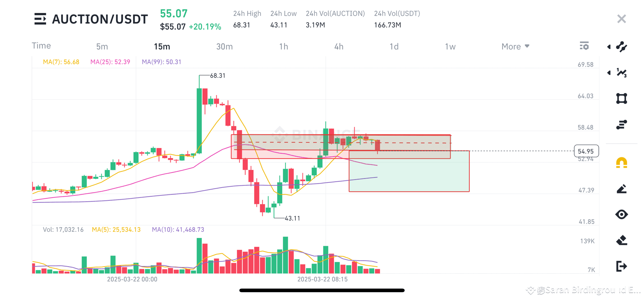Close the full-screen chart view
The image size is (644, 298).
pos(622,19)
